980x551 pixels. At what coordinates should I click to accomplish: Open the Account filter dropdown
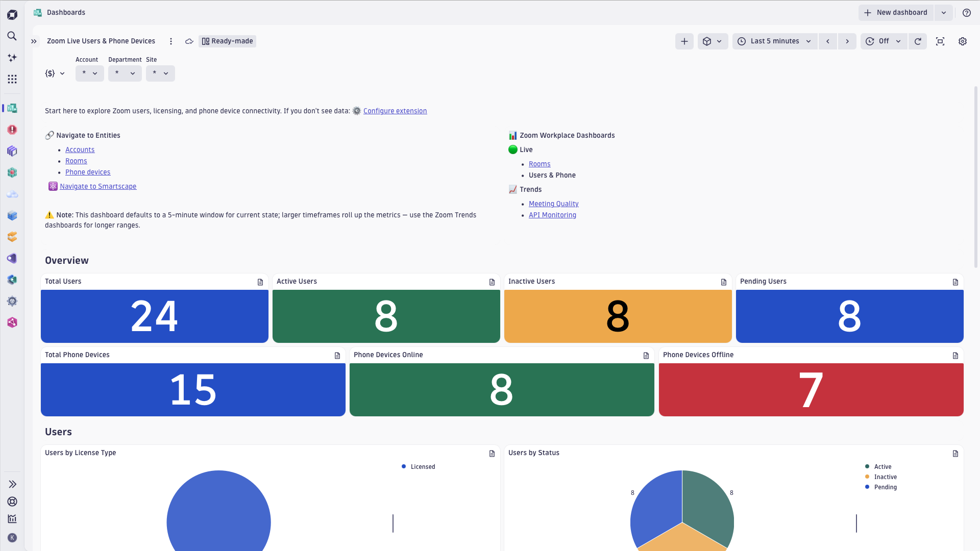90,73
